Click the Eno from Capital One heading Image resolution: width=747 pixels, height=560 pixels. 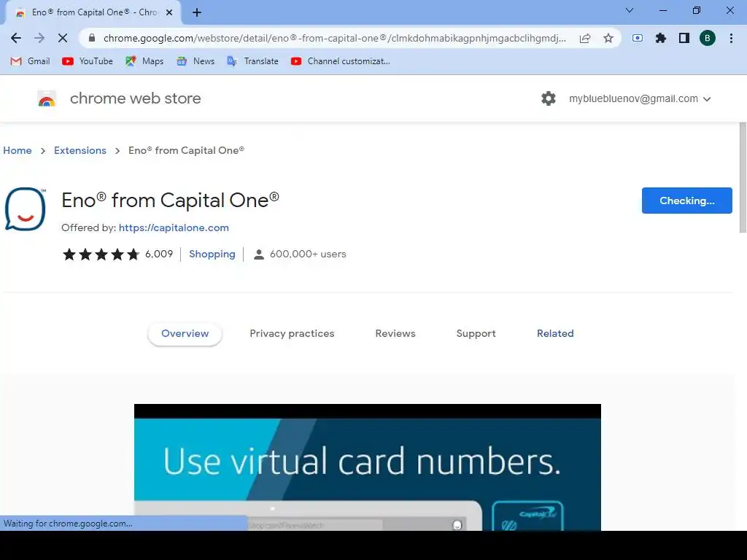tap(170, 200)
